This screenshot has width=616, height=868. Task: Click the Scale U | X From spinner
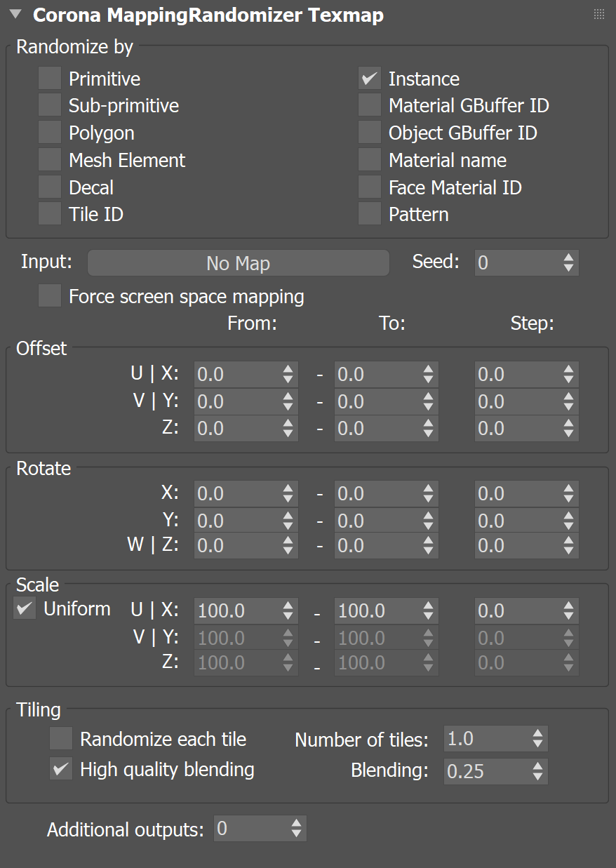288,610
